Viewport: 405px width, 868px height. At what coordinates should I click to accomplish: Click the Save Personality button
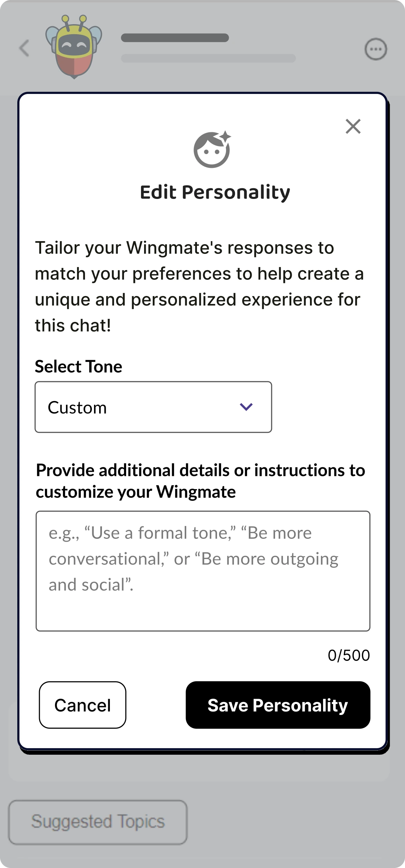278,705
